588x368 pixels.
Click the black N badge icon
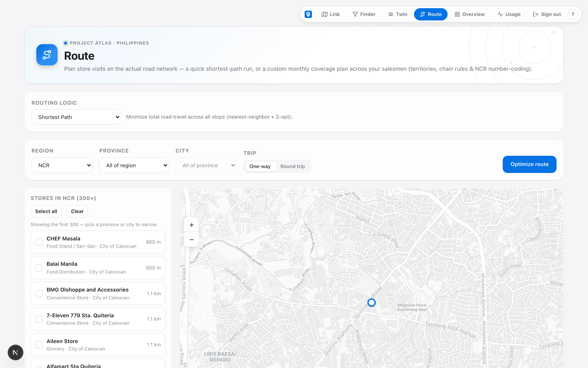[15, 352]
